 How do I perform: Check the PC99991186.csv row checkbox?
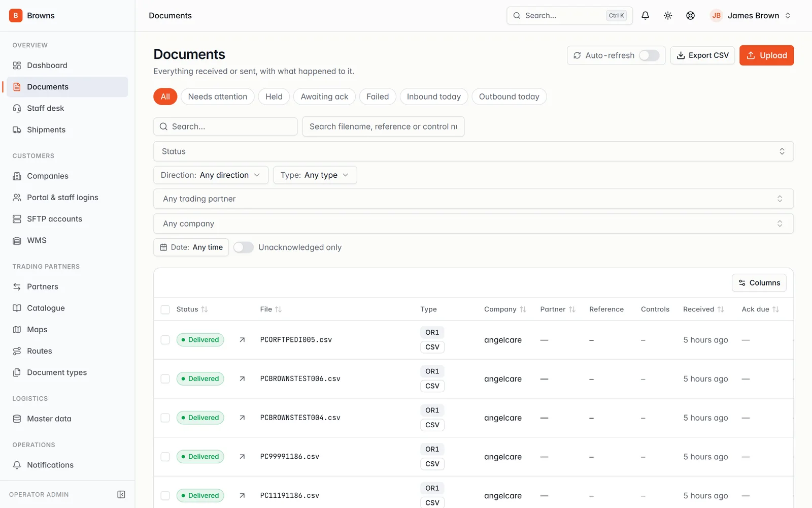coord(165,457)
